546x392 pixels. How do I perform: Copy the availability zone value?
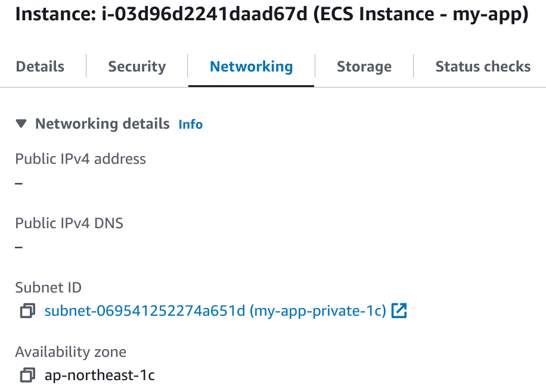[x=27, y=375]
